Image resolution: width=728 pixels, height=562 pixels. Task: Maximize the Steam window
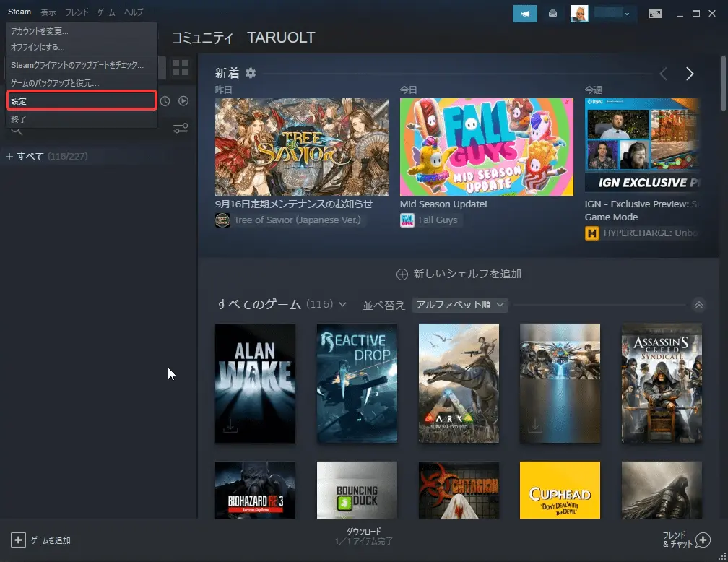[696, 14]
